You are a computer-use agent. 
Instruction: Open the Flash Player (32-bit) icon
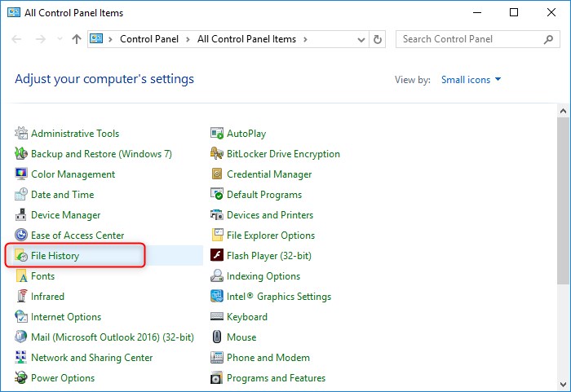[217, 256]
